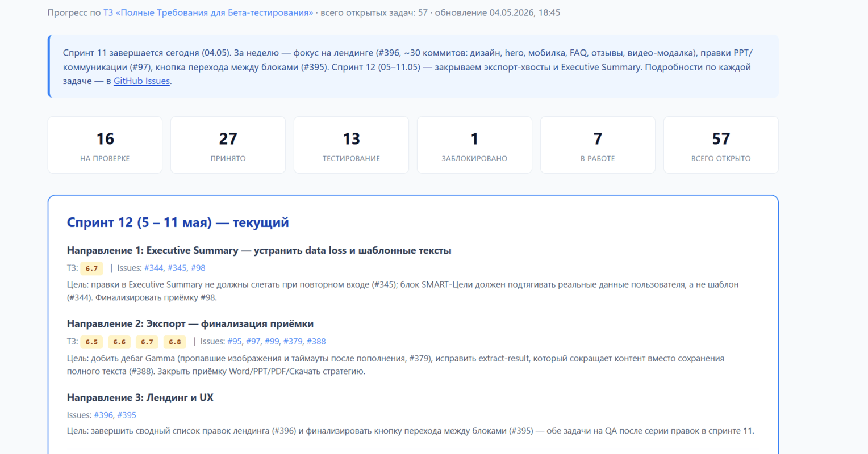Click the 6.6 ТЗ badge under Направление 2
The width and height of the screenshot is (868, 454).
(119, 342)
